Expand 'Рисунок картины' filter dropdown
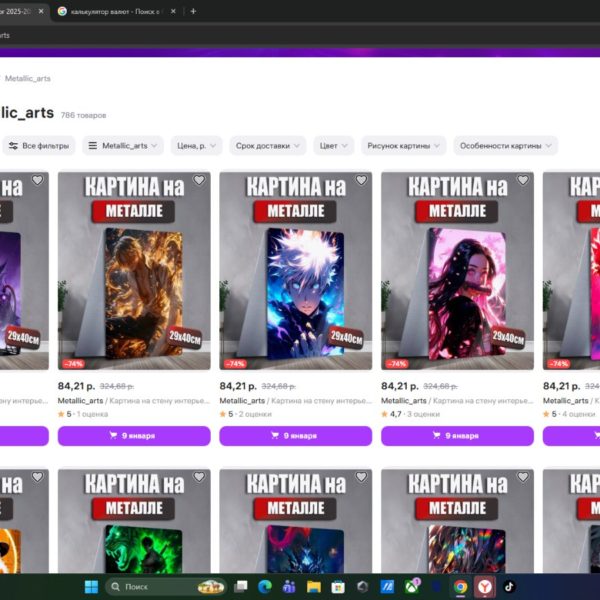This screenshot has width=600, height=600. 403,146
